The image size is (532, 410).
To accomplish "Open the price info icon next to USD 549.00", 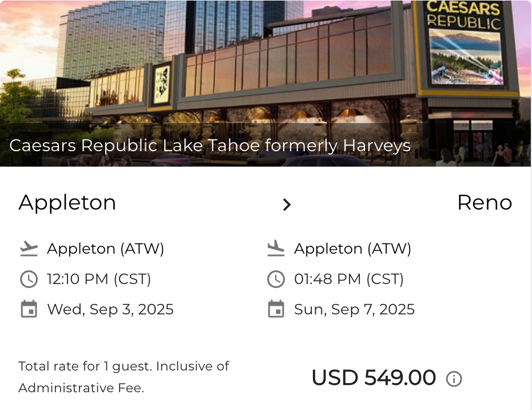I will (454, 379).
